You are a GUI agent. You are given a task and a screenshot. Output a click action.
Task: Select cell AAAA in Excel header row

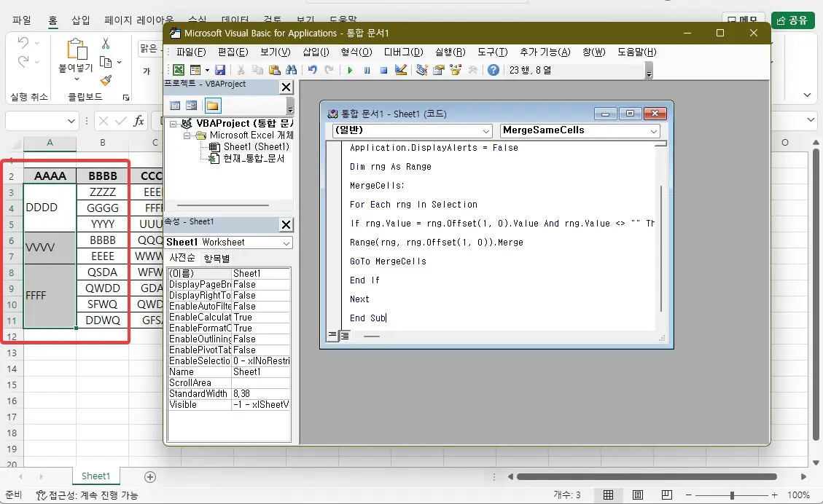[x=50, y=176]
